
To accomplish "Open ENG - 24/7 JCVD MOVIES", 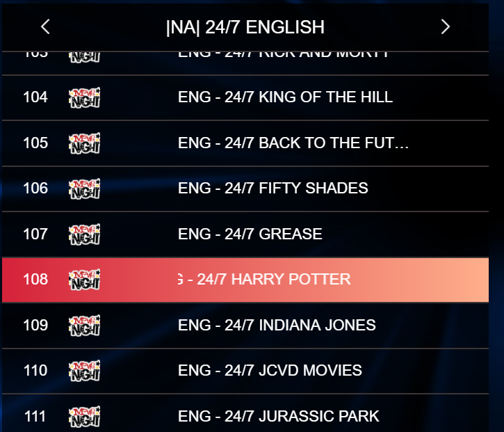I will click(245, 371).
